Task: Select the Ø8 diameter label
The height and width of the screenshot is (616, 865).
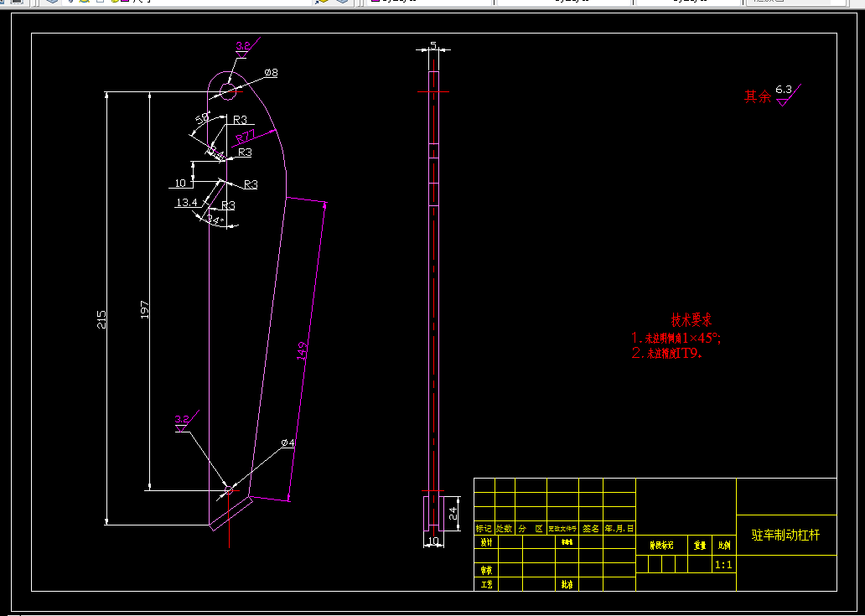Action: tap(271, 73)
